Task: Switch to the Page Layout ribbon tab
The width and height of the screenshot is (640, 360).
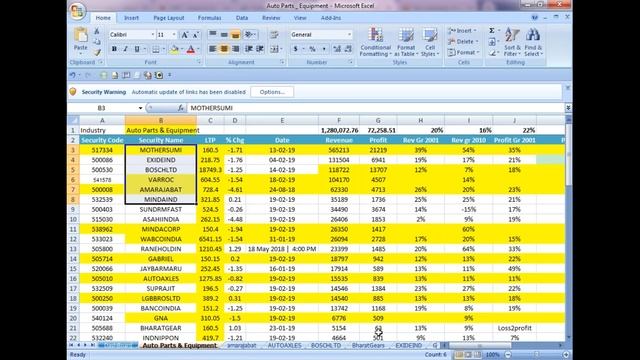Action: [169, 18]
